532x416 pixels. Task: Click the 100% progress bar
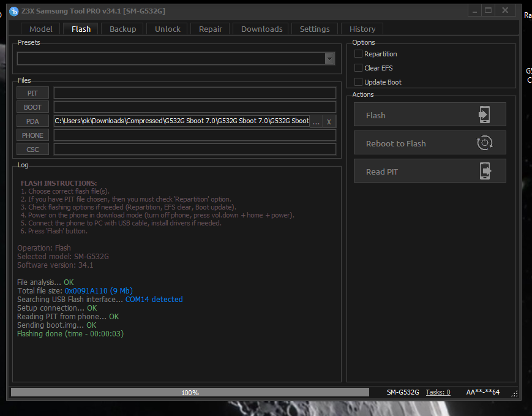coord(190,393)
